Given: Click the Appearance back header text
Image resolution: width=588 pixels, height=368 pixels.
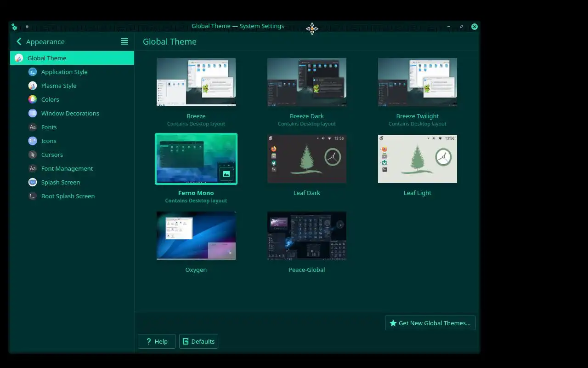Looking at the screenshot, I should (45, 41).
